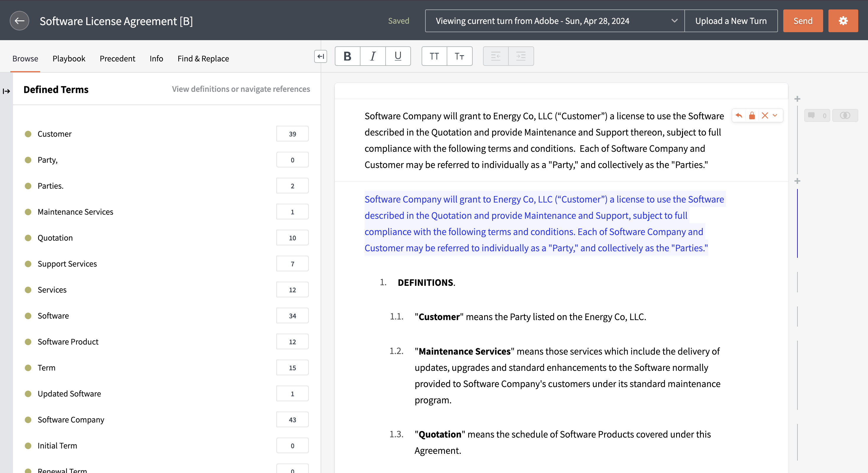
Task: Open comments for the first paragraph
Action: tap(817, 115)
